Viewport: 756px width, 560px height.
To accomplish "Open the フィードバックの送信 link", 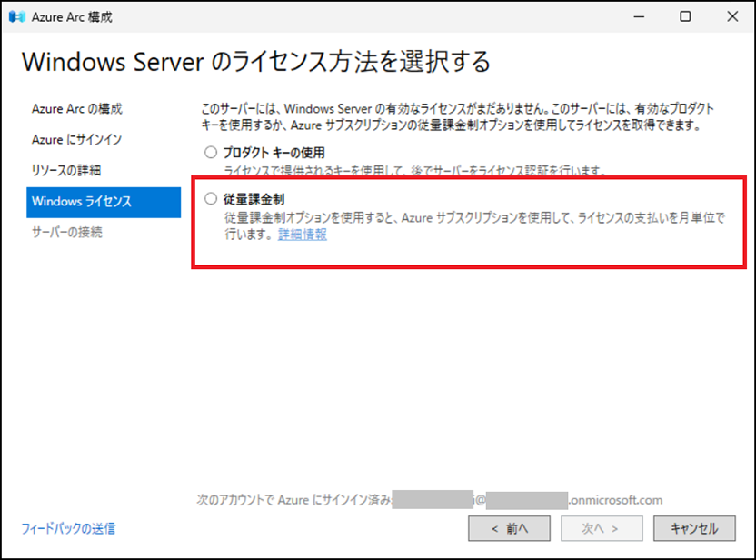I will click(x=68, y=529).
